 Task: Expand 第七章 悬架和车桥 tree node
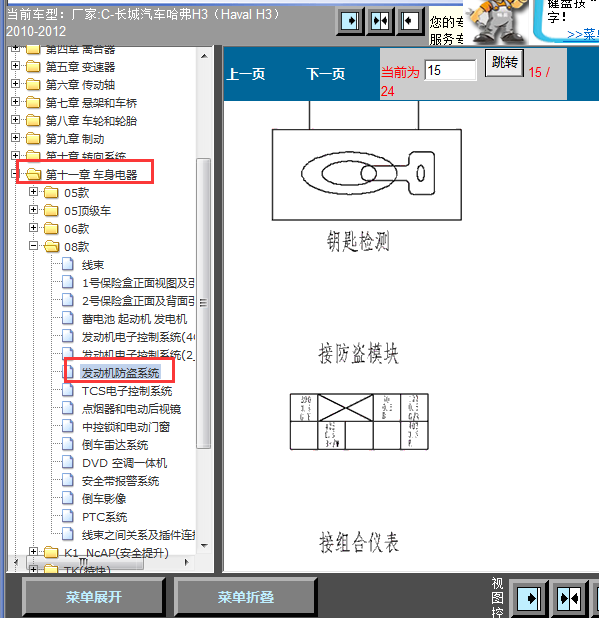pyautogui.click(x=15, y=101)
